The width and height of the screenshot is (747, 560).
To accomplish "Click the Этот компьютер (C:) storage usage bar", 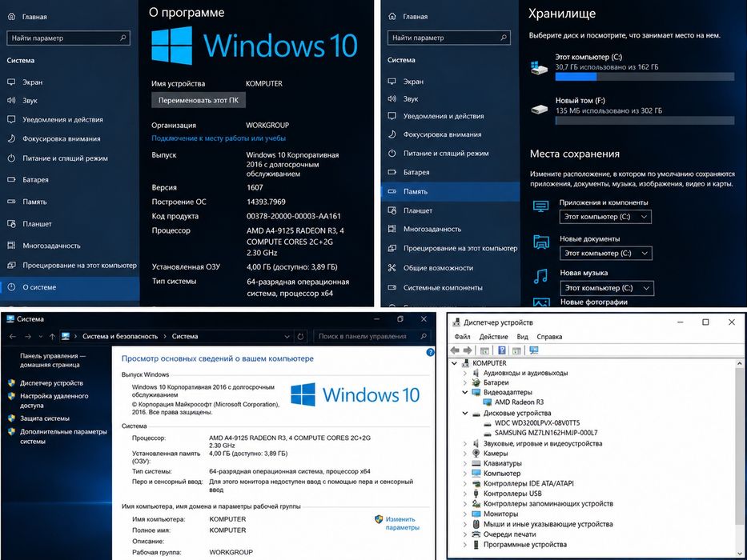I will pyautogui.click(x=645, y=77).
